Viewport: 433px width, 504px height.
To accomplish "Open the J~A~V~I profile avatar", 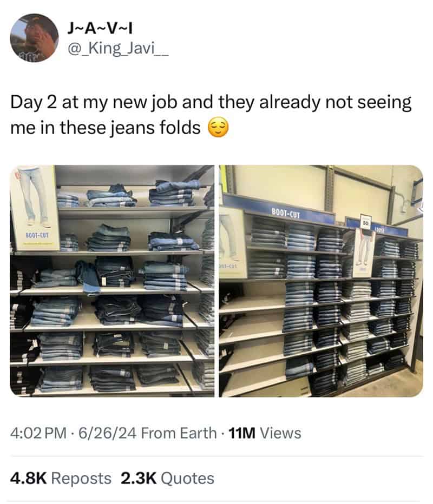I will pos(34,38).
